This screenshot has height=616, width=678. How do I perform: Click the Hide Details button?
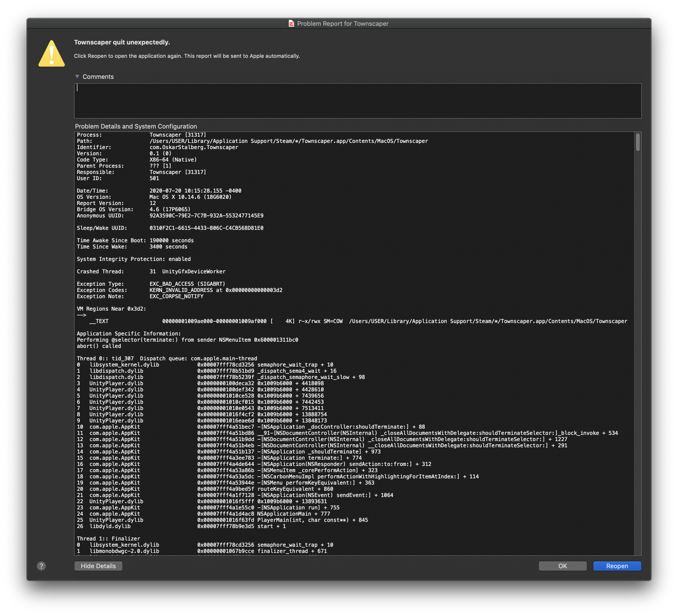[98, 566]
